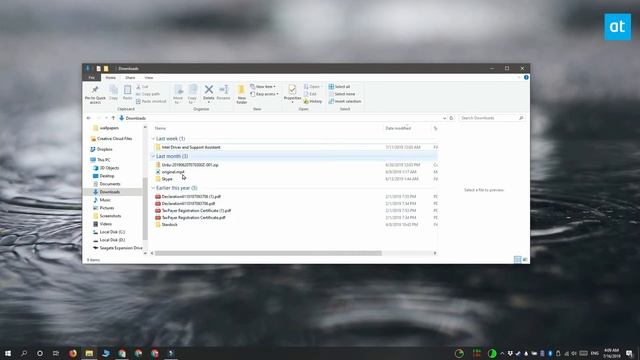Click the Back navigation arrow
Image resolution: width=640 pixels, height=360 pixels.
click(89, 118)
